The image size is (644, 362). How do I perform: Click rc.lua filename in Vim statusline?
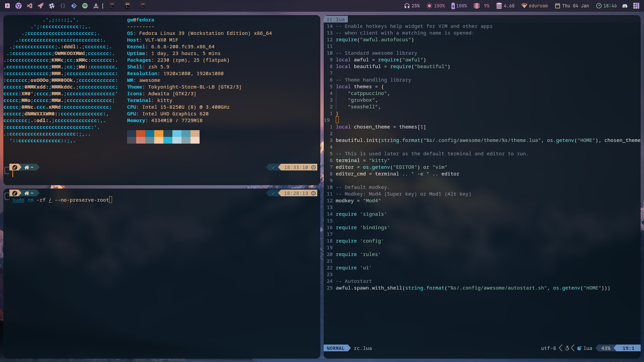point(363,348)
